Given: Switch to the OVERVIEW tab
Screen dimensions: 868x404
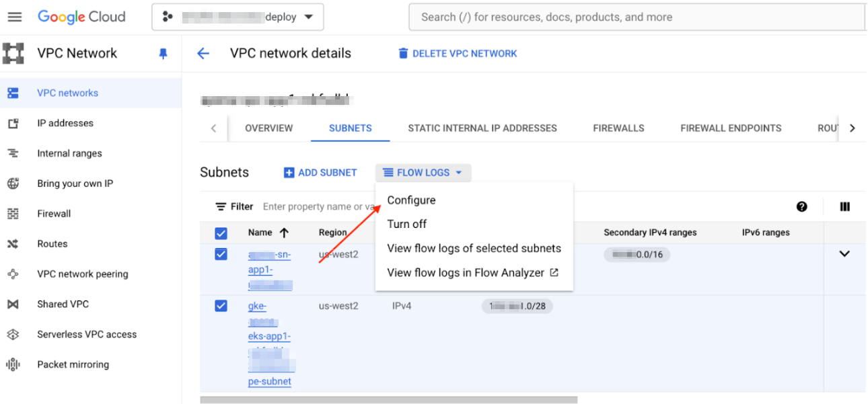Looking at the screenshot, I should point(268,128).
